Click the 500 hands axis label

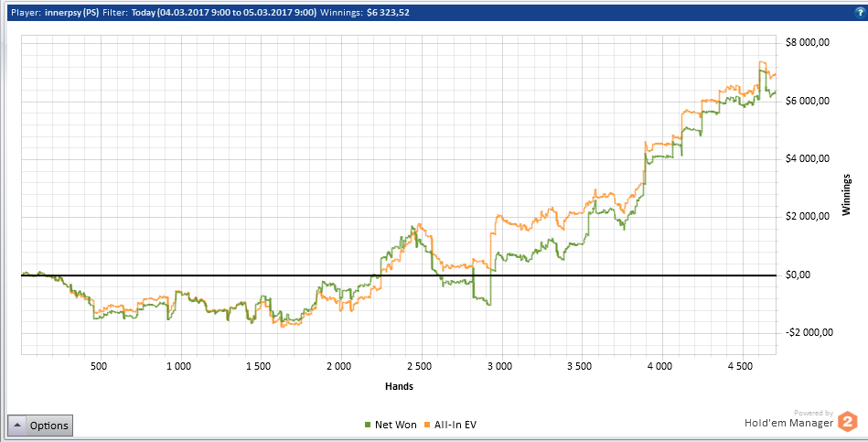pyautogui.click(x=98, y=366)
